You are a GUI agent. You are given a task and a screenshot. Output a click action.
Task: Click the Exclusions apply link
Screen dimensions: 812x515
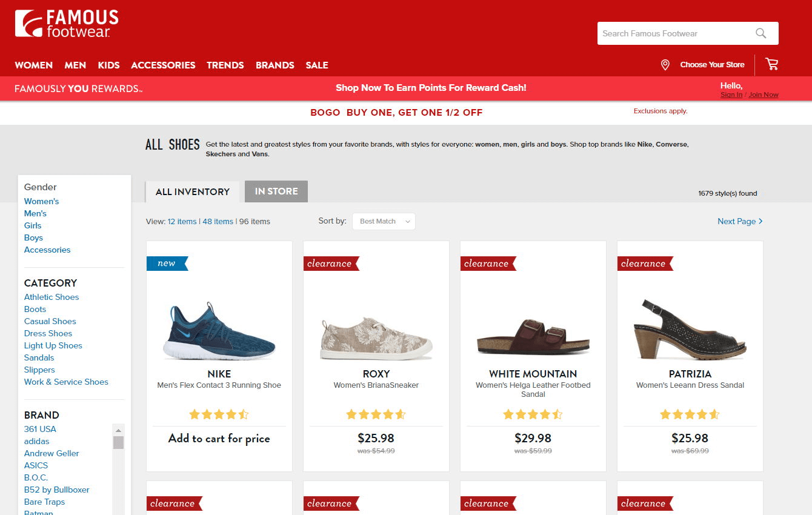click(x=661, y=111)
